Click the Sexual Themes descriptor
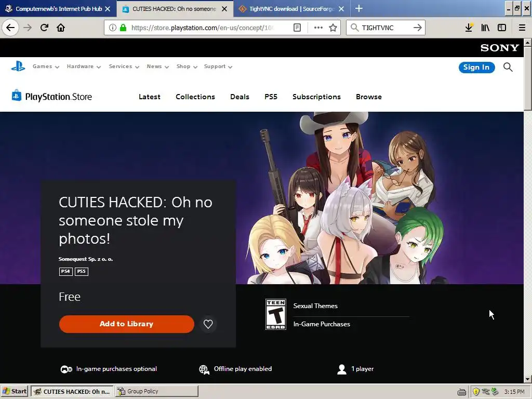Viewport: 532px width, 399px height. [315, 305]
